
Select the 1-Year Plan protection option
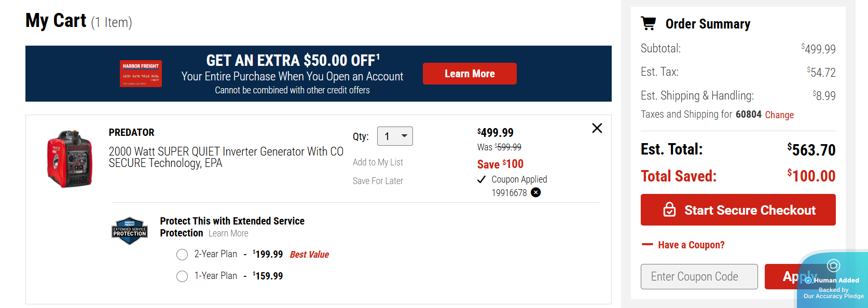[182, 276]
